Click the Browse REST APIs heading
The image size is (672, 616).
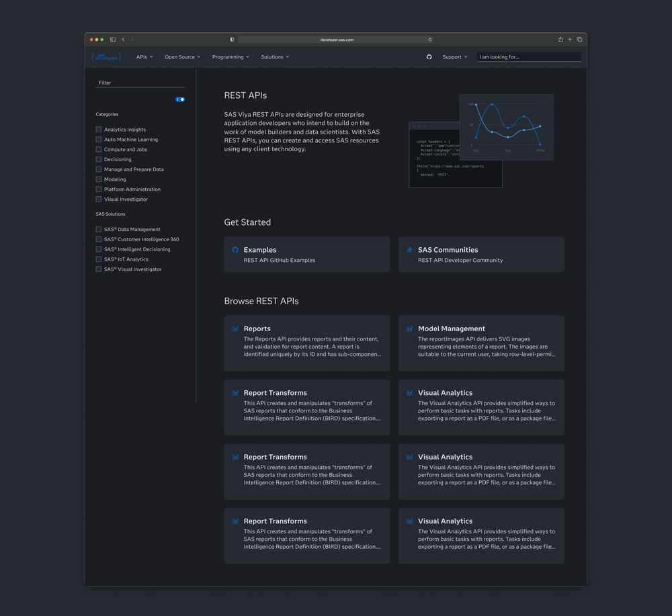(261, 301)
